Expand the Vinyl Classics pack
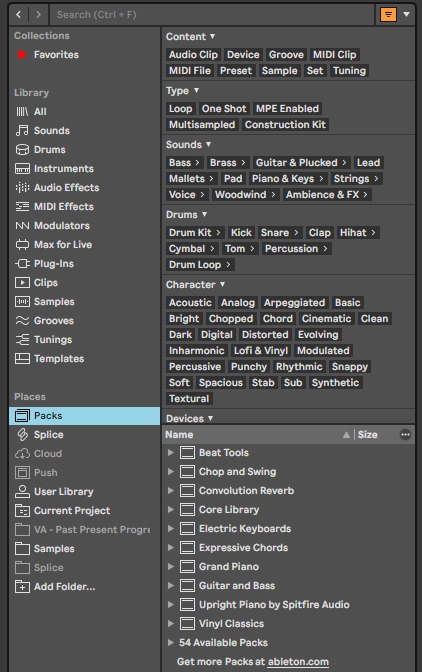Screen dimensions: 422x672 point(171,624)
